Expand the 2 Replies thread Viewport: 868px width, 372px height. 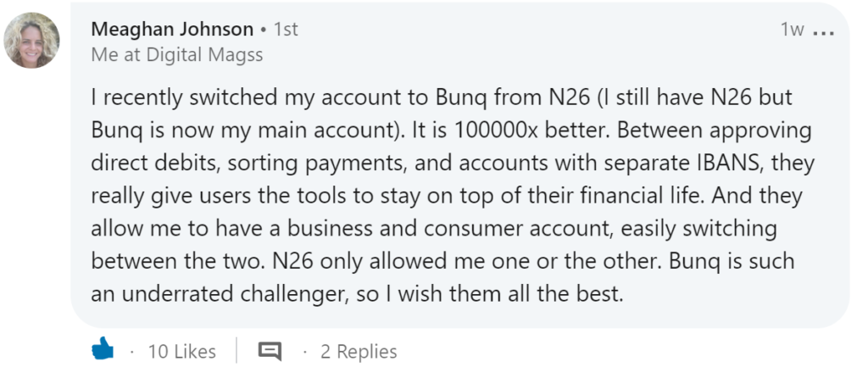(x=359, y=351)
